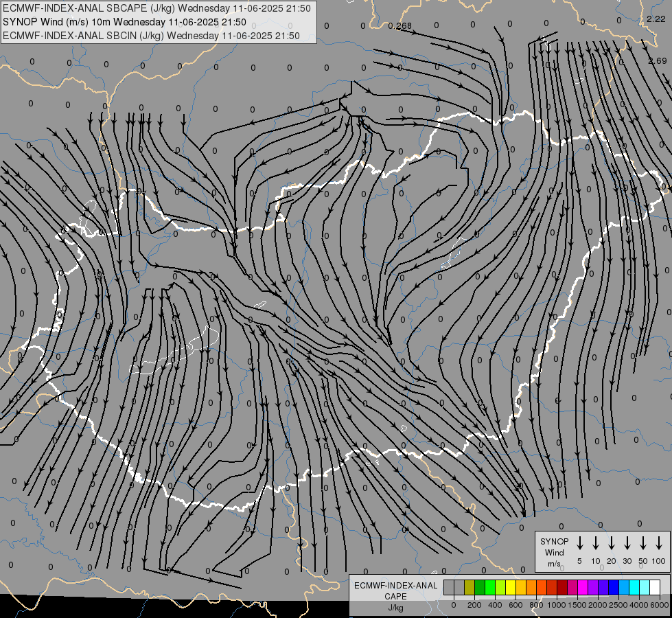Click the 1000 tick label on CAPE scale
The width and height of the screenshot is (672, 618).
point(557,605)
